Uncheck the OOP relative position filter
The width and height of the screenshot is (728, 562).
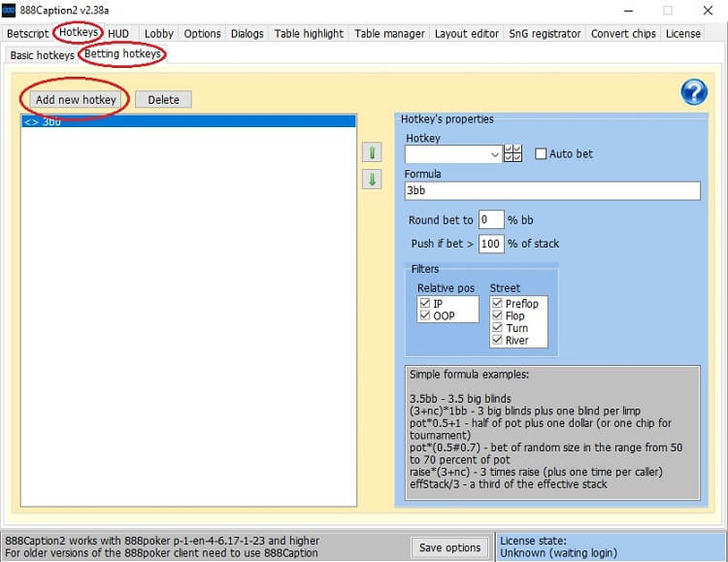point(423,315)
